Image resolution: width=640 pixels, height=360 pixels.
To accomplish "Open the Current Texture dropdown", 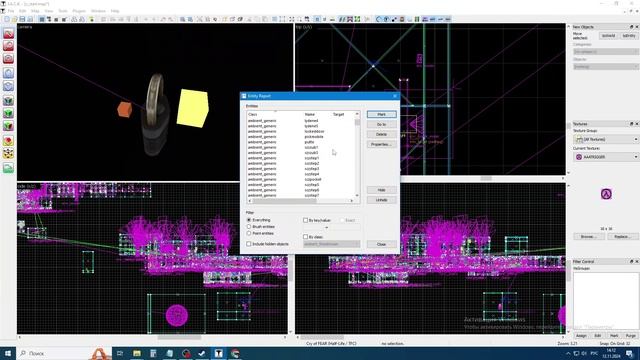I will click(606, 157).
